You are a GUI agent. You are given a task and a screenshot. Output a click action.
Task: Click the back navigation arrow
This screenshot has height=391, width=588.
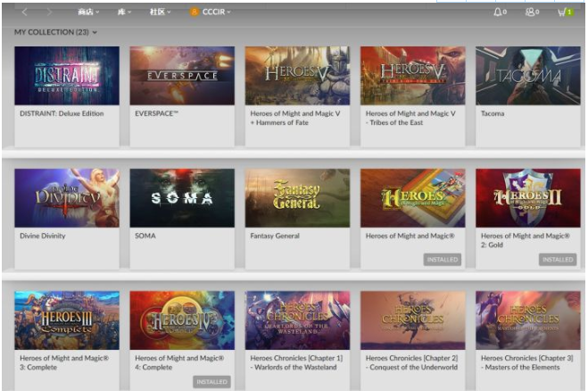click(x=24, y=12)
